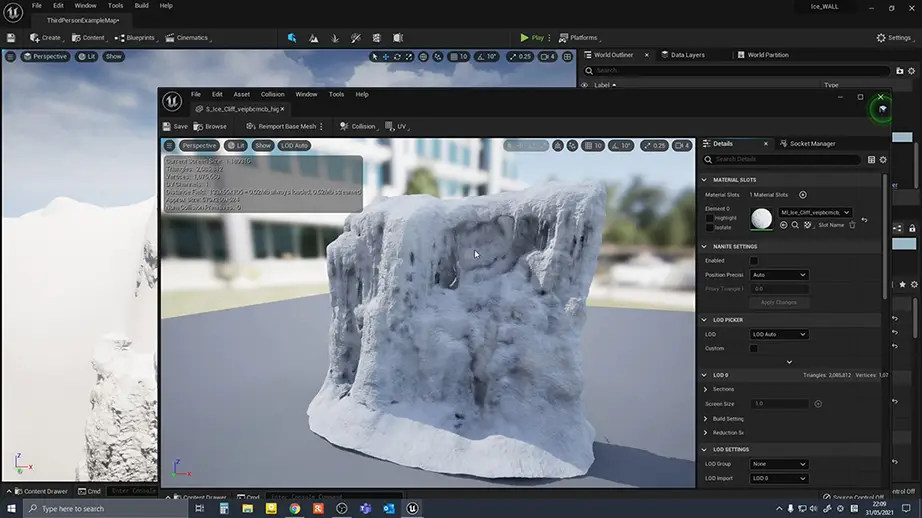Open the Position Precision Auto dropdown
This screenshot has width=922, height=518.
(x=778, y=275)
